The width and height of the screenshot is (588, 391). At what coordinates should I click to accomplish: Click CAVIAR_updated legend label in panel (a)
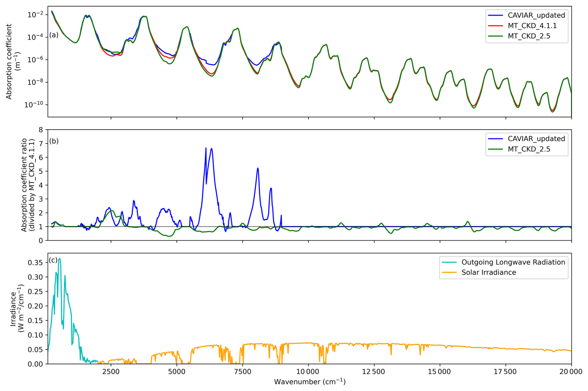[536, 15]
